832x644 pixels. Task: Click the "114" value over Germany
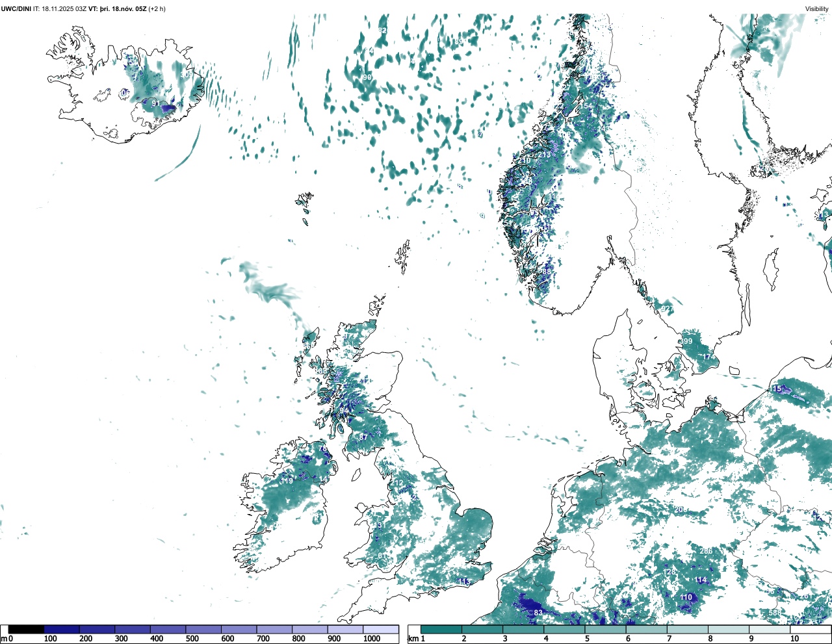coord(701,580)
